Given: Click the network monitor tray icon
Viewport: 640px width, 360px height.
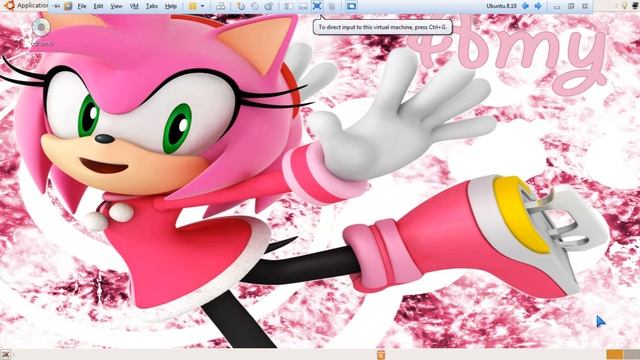Looking at the screenshot, I should [636, 6].
